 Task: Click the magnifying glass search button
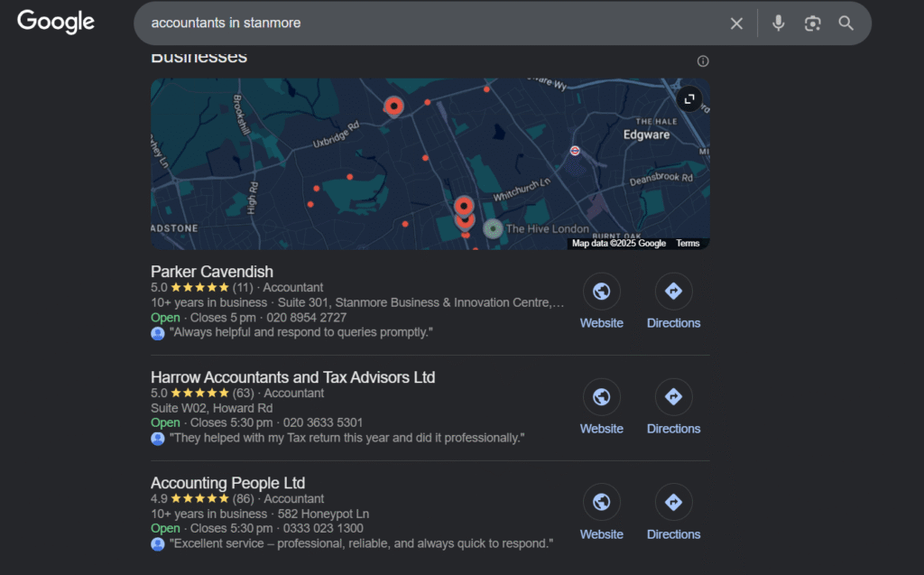pos(845,23)
